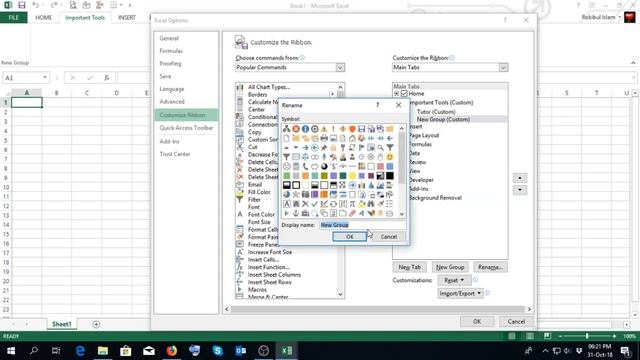Choose the pushpin symbol
This screenshot has width=640, height=360.
(324, 148)
